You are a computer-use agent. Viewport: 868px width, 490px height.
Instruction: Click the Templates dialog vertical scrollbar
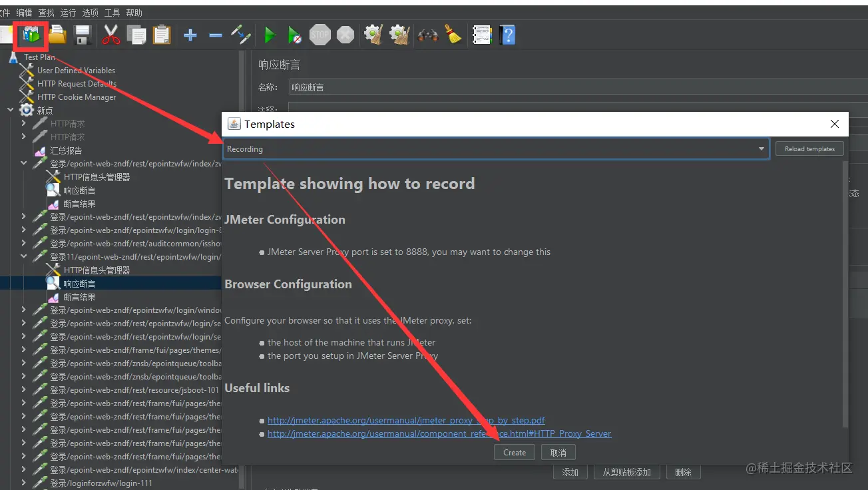(845, 294)
